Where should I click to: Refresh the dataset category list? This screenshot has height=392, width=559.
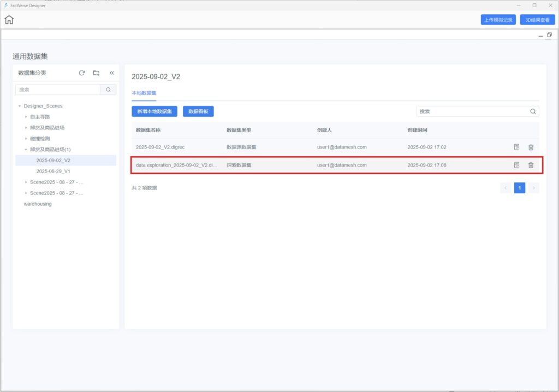click(x=82, y=73)
